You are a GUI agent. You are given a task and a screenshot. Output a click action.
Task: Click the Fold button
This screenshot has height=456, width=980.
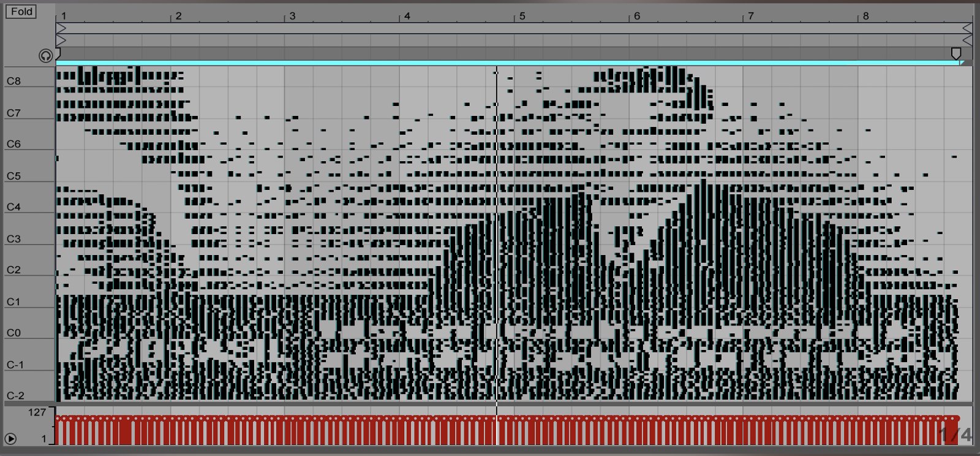(21, 12)
